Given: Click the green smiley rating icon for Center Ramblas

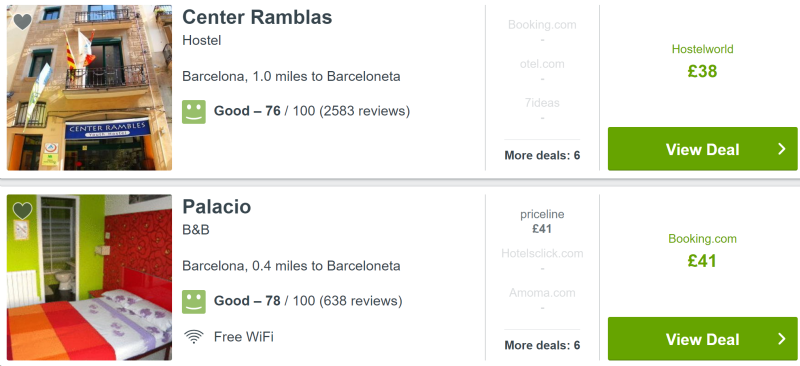Looking at the screenshot, I should (194, 111).
